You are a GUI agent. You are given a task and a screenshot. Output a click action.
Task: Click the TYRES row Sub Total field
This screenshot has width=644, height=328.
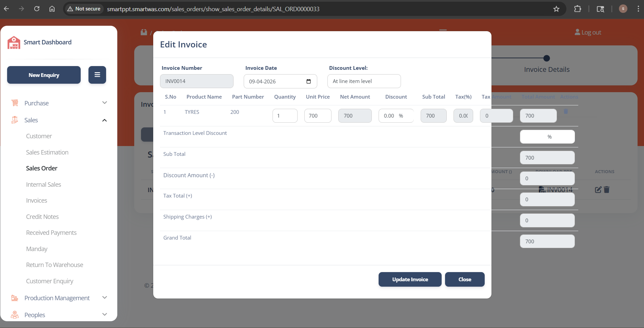[x=434, y=116]
